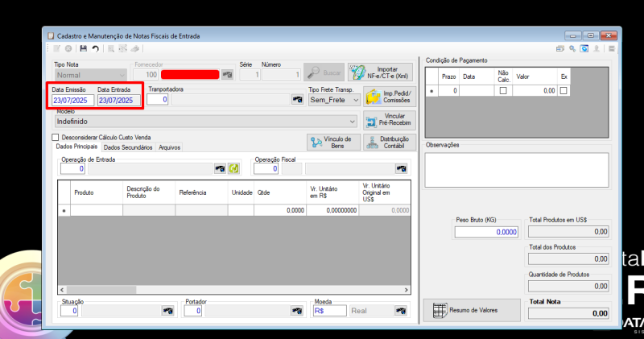Image resolution: width=644 pixels, height=339 pixels.
Task: Click the grayed edit-document toolbar icon
Action: [x=56, y=49]
